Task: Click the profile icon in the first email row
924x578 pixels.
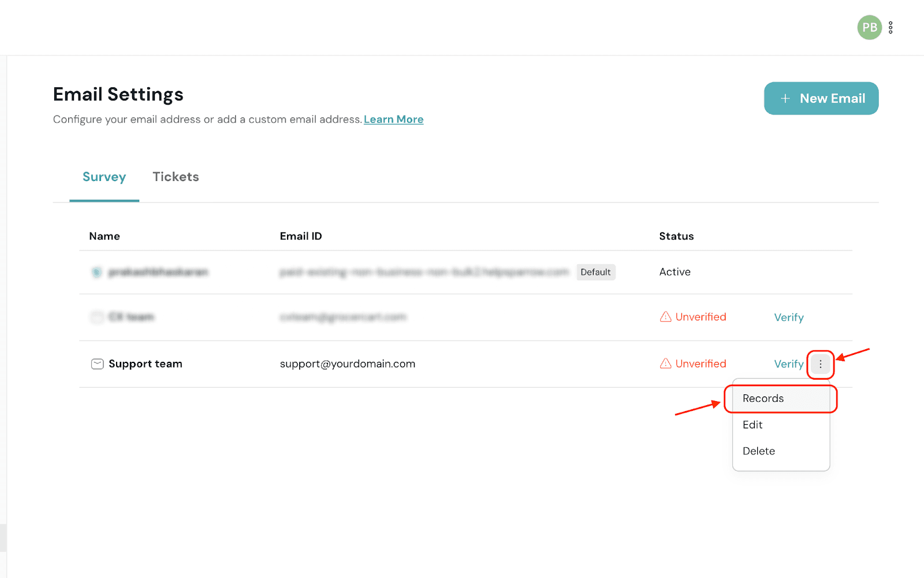Action: (96, 272)
